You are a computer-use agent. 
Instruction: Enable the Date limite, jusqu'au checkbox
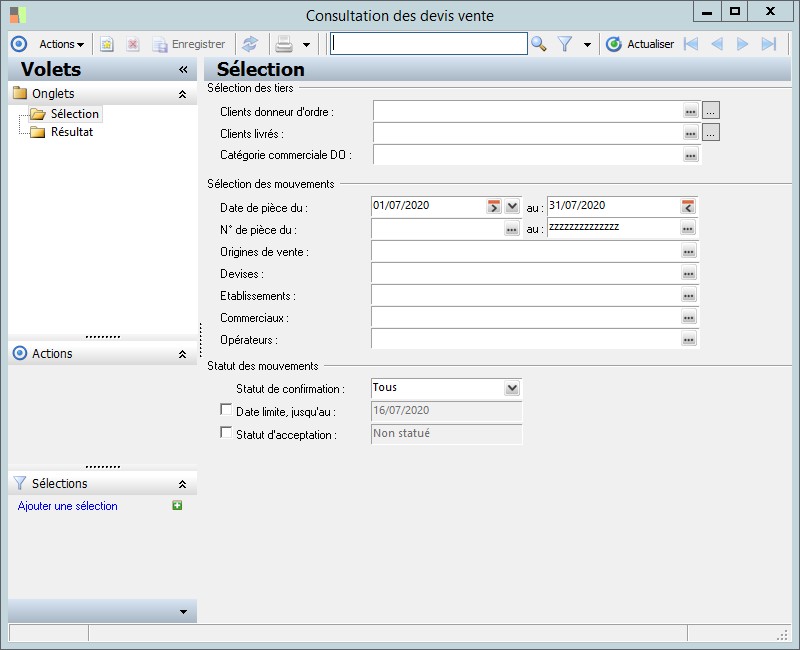pyautogui.click(x=226, y=410)
